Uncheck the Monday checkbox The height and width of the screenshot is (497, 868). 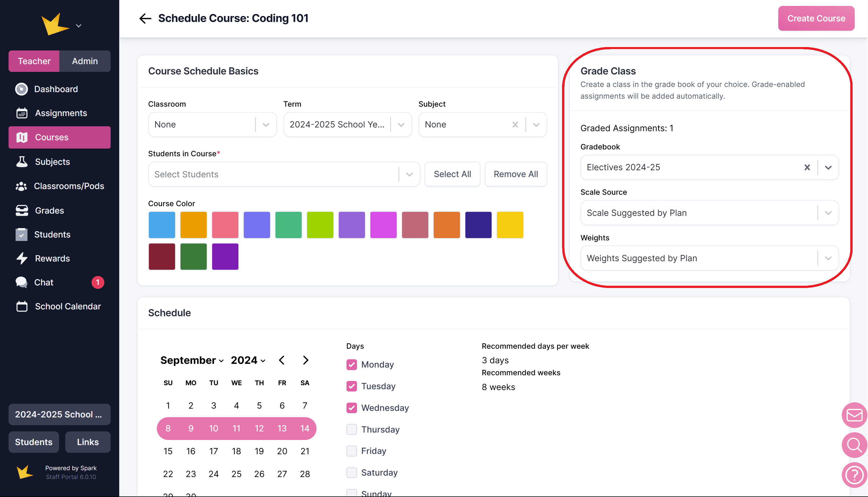[352, 365]
